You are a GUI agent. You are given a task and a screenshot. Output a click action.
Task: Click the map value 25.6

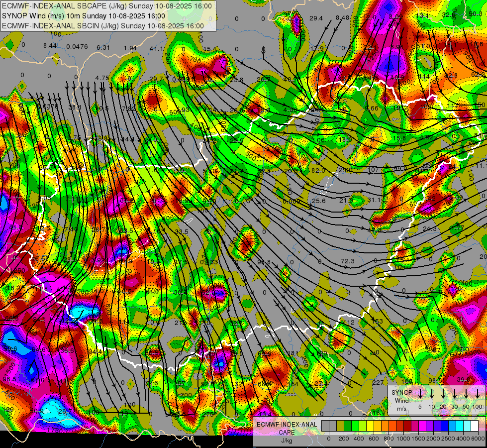[319, 201]
